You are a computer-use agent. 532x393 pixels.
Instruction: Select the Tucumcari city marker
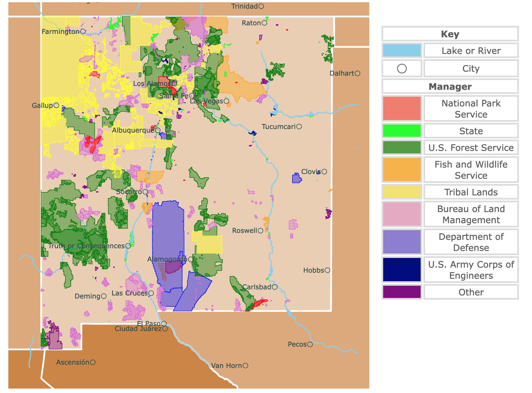tap(299, 127)
